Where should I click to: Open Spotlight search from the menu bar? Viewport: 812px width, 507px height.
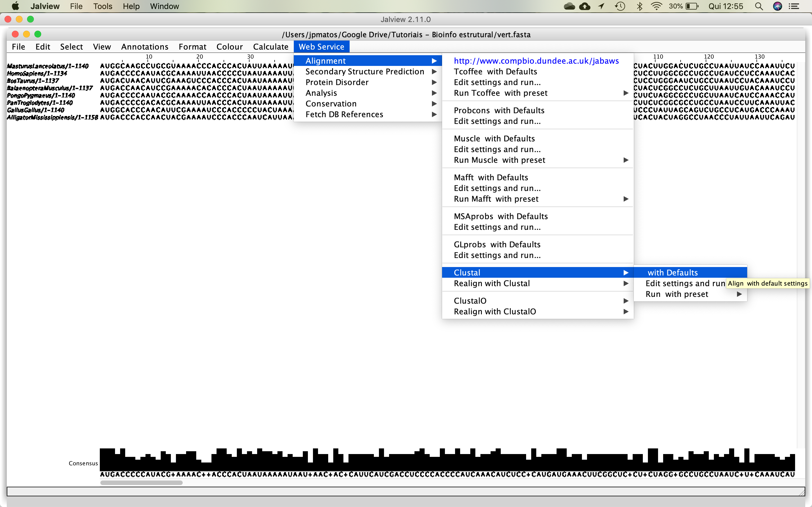[759, 6]
